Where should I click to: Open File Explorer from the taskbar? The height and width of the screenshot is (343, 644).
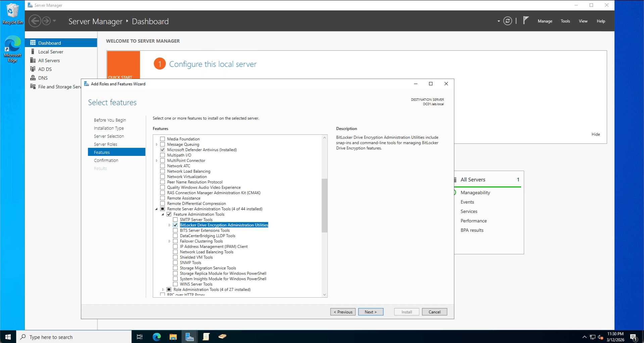[173, 337]
